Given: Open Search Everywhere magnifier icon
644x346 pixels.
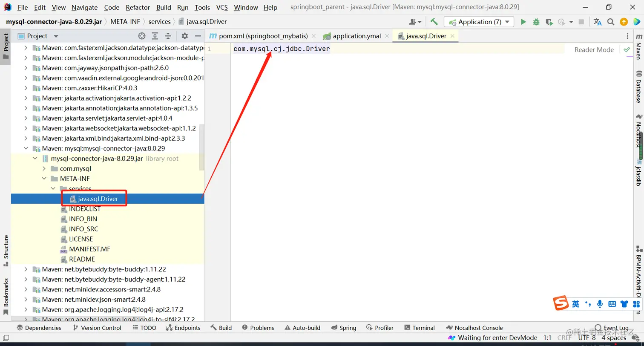Looking at the screenshot, I should click(x=611, y=22).
